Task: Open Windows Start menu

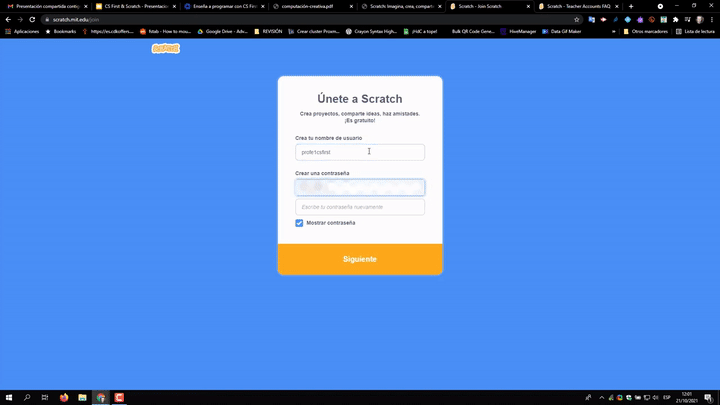Action: 9,397
